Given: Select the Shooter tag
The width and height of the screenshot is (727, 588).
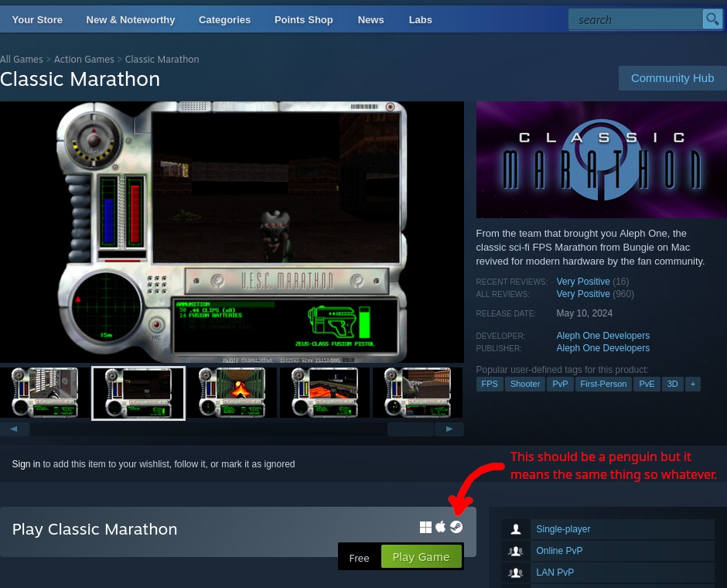Looking at the screenshot, I should coord(525,384).
